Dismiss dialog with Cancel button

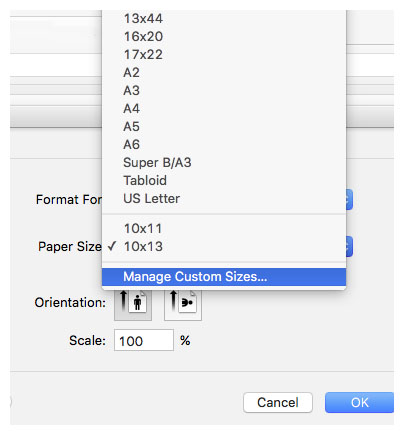click(x=278, y=402)
